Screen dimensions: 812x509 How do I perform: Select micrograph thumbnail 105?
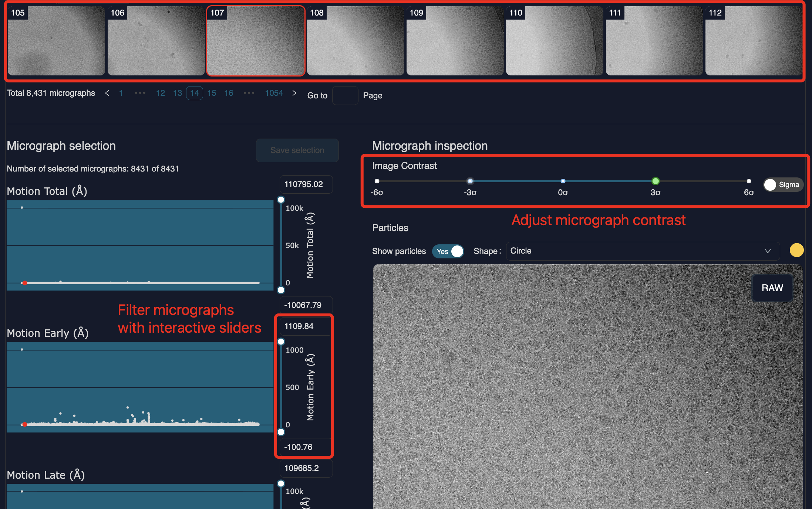click(x=56, y=41)
